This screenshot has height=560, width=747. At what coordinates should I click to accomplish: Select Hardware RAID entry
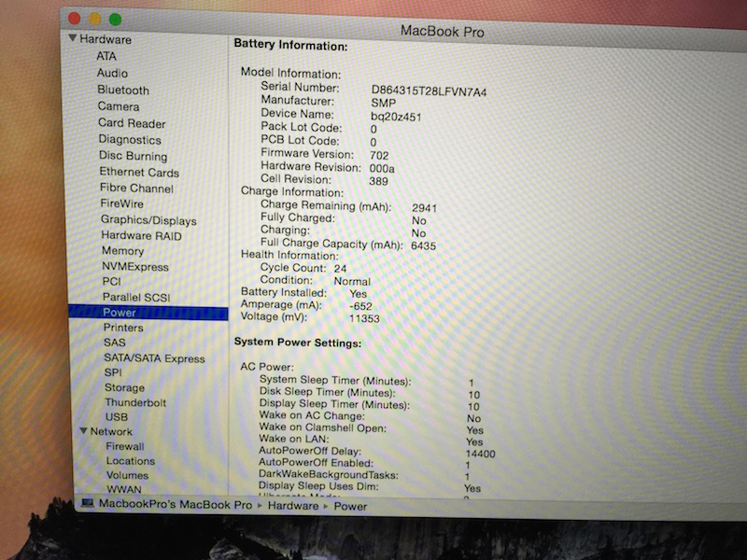[141, 236]
